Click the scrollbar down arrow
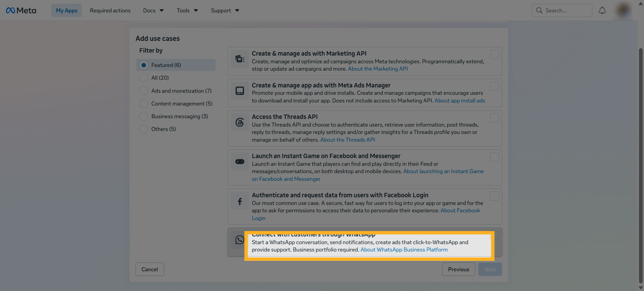 (x=641, y=287)
